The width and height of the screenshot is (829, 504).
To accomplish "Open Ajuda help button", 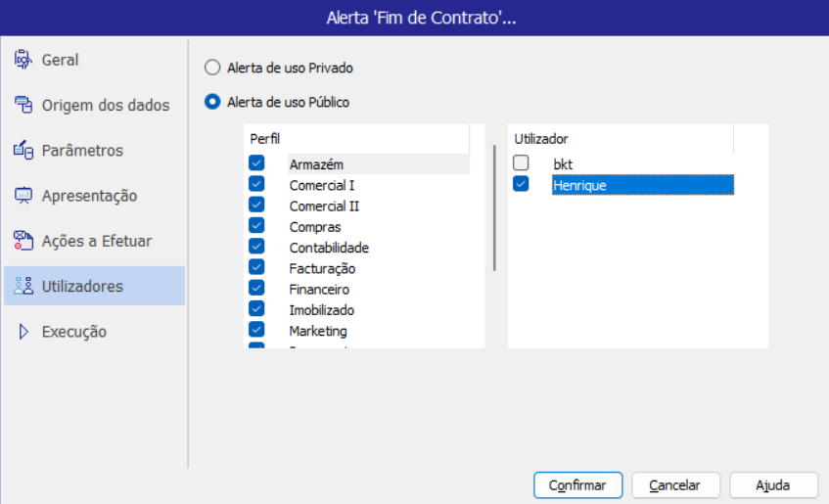I will pyautogui.click(x=772, y=485).
